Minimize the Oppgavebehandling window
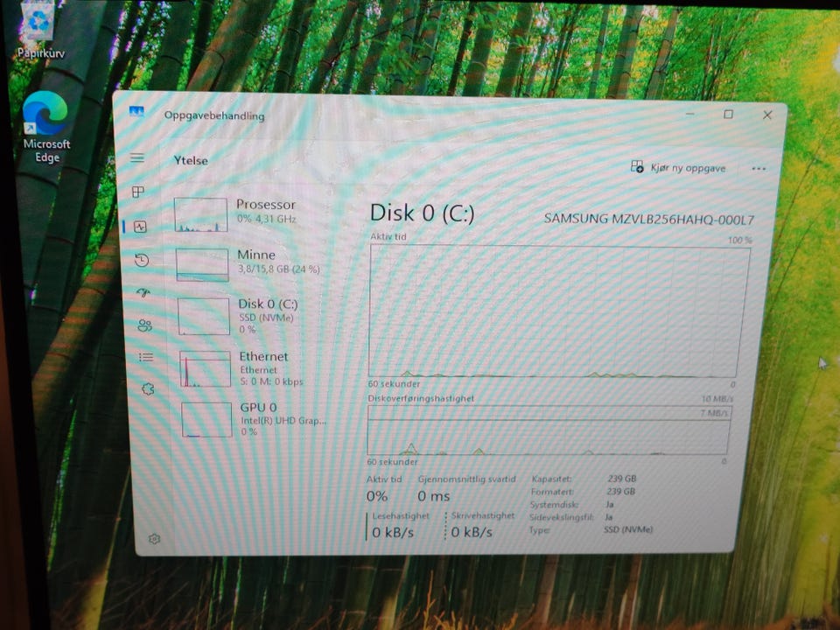Image resolution: width=840 pixels, height=630 pixels. pos(690,114)
